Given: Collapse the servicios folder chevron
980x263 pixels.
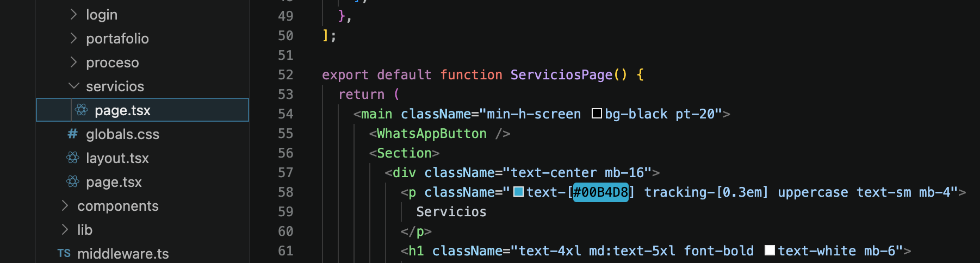Looking at the screenshot, I should coord(73,86).
